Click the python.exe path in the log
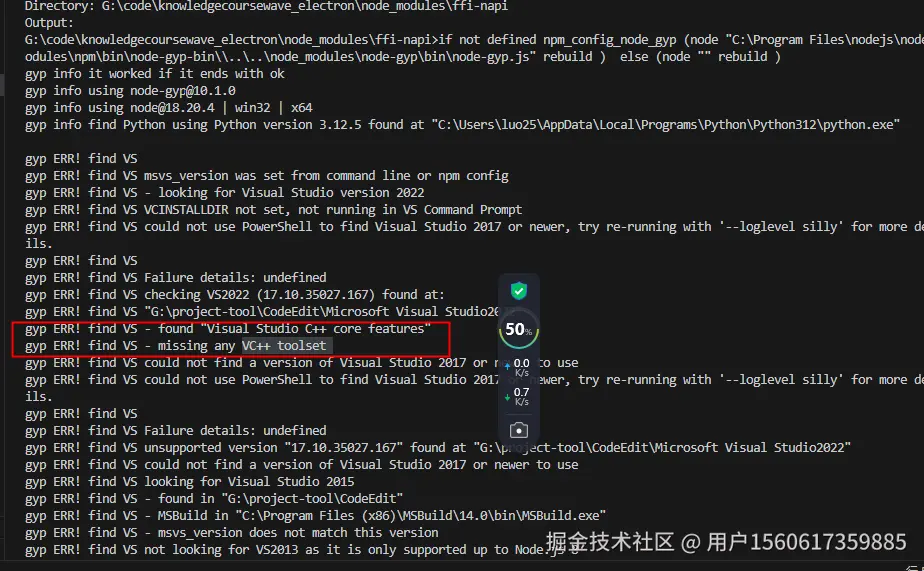 pyautogui.click(x=666, y=124)
